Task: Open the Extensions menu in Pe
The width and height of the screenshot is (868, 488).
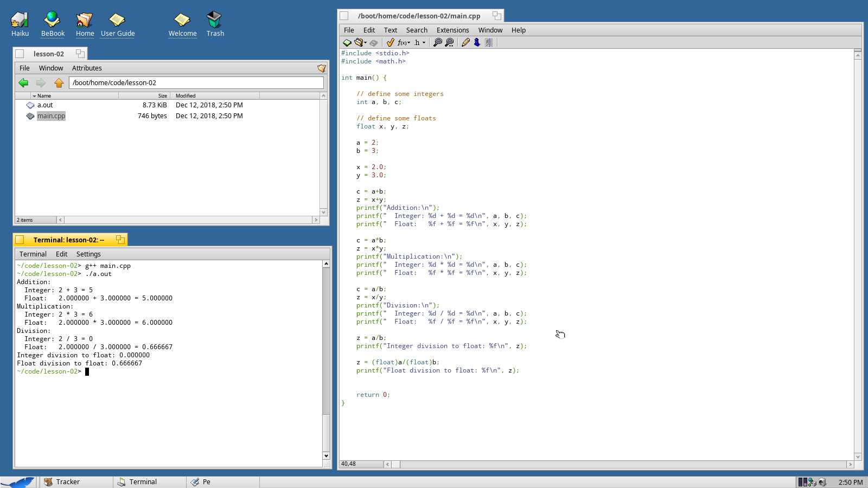Action: tap(452, 30)
